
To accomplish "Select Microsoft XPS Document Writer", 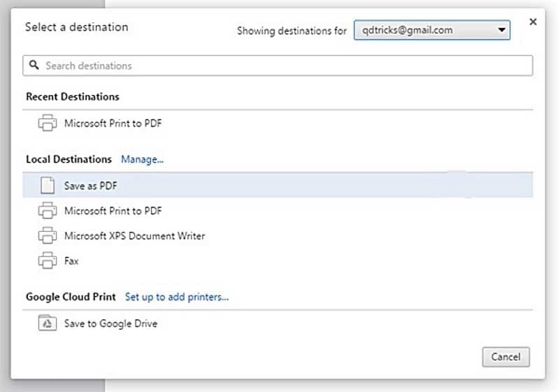I will (x=135, y=235).
